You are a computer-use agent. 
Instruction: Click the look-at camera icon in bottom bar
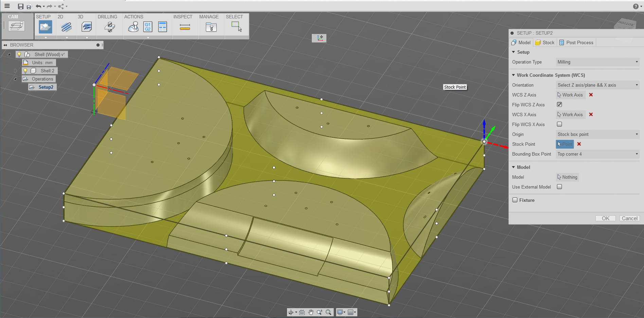tap(302, 312)
